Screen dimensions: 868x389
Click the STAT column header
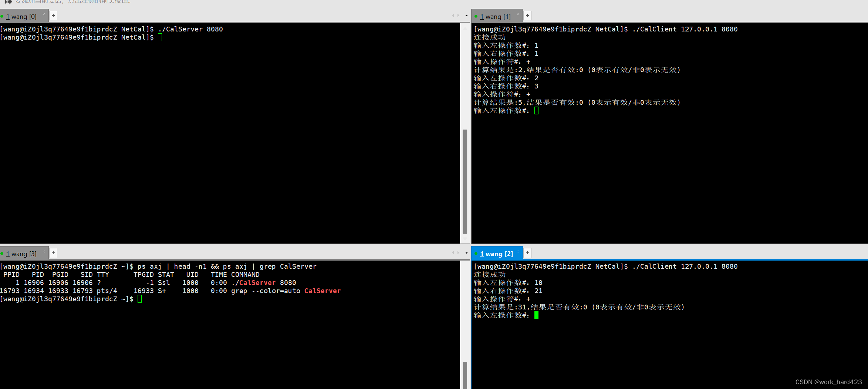(166, 275)
